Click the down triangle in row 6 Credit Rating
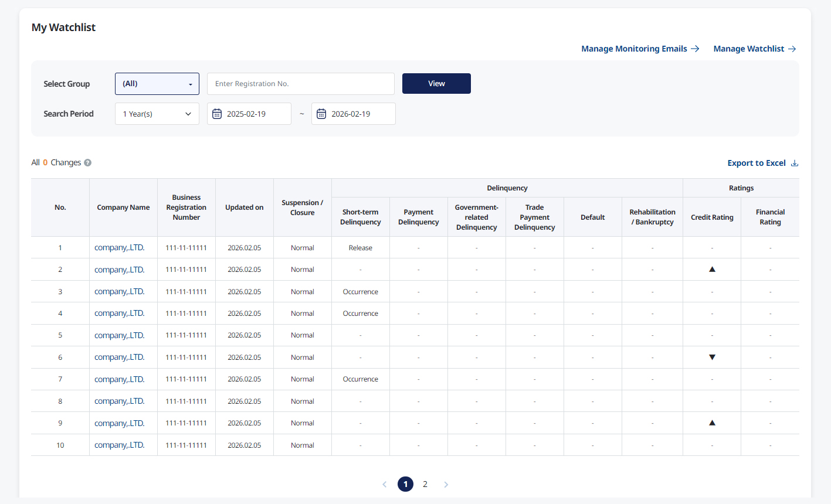 click(x=712, y=357)
